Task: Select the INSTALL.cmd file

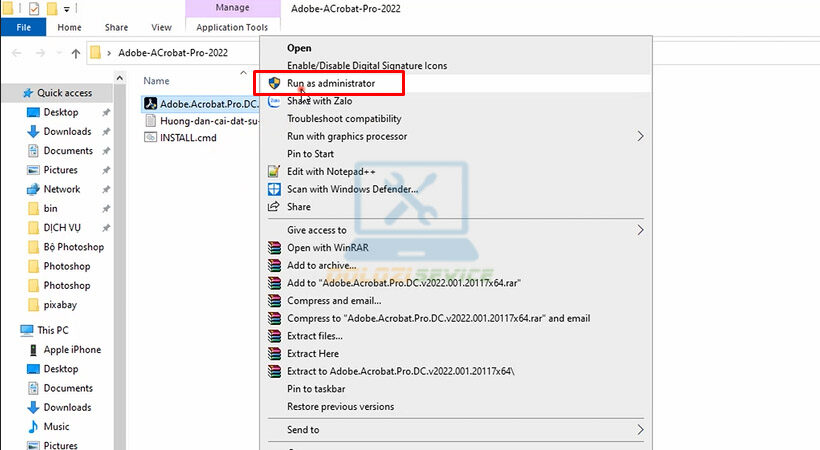Action: [187, 138]
